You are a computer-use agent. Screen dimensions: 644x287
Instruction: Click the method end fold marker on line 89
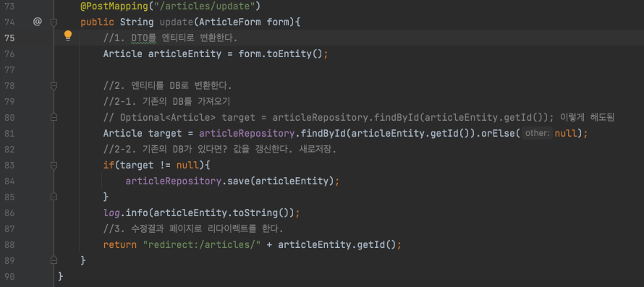54,260
